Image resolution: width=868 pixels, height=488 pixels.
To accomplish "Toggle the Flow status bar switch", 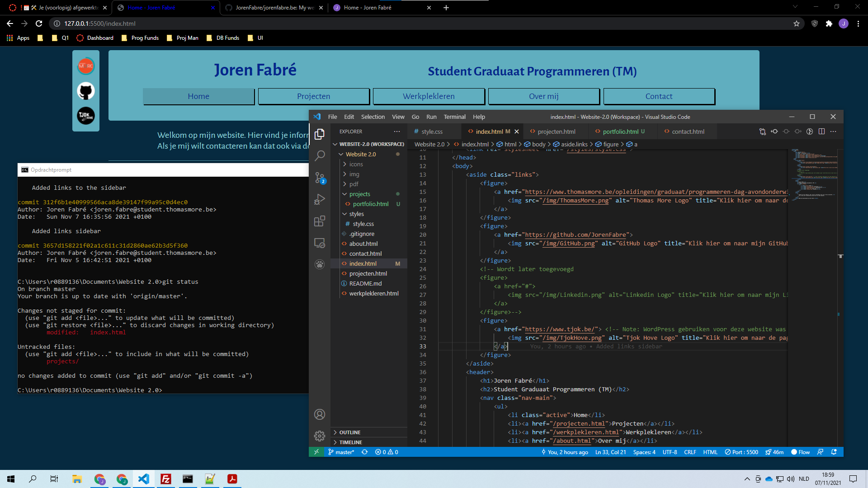I will (x=800, y=452).
